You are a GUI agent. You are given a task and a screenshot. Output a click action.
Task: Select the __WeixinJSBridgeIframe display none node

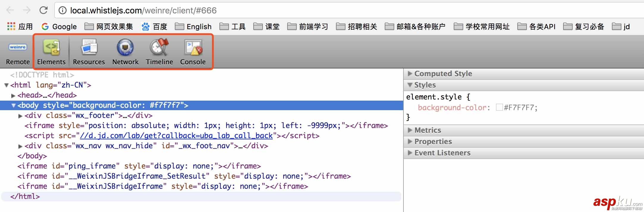163,186
